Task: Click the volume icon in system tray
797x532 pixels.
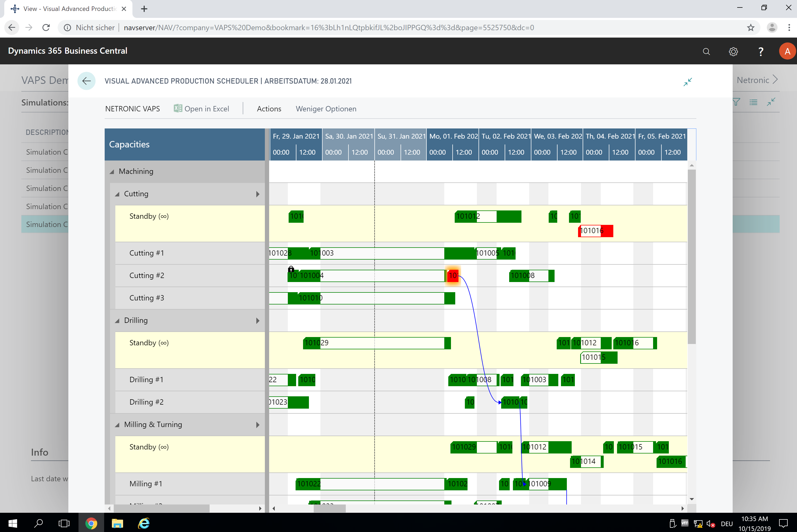Action: pos(710,523)
